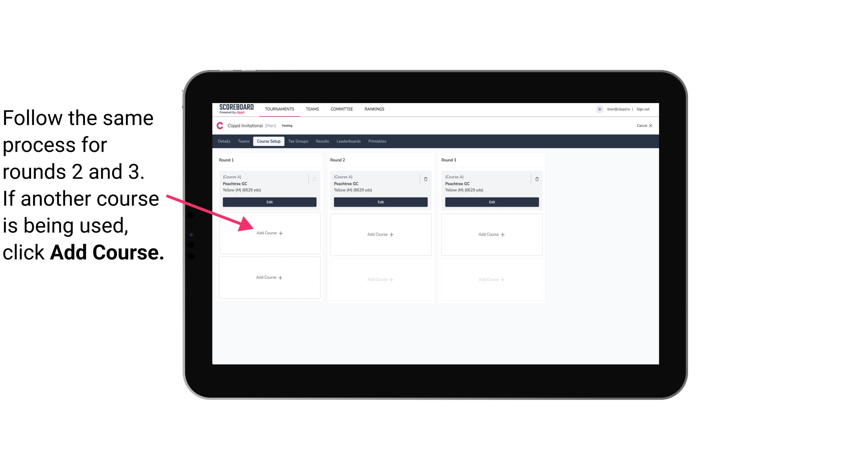Click the second Add Course in Round 1

(270, 277)
